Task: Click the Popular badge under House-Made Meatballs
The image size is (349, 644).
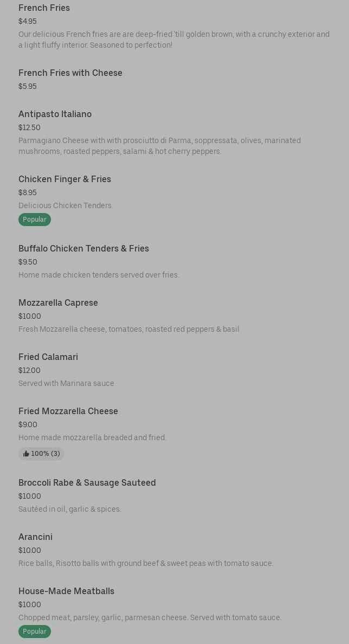Action: pyautogui.click(x=35, y=632)
